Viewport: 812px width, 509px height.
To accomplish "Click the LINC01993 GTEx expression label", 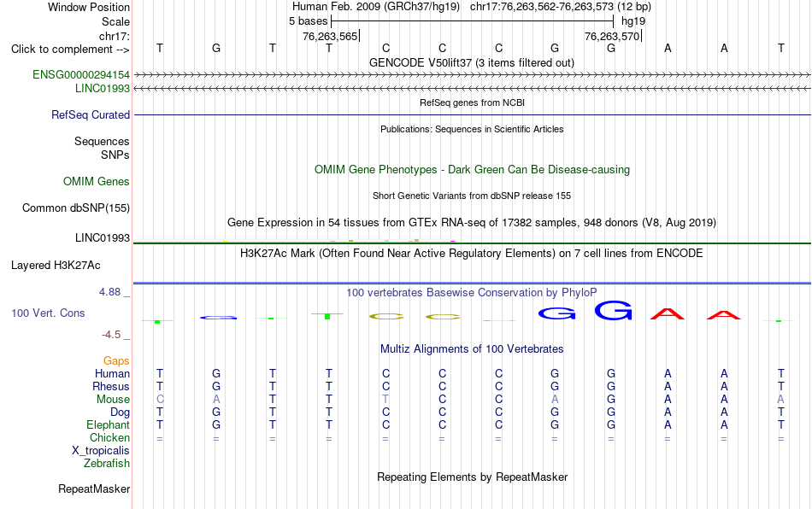I will 102,238.
